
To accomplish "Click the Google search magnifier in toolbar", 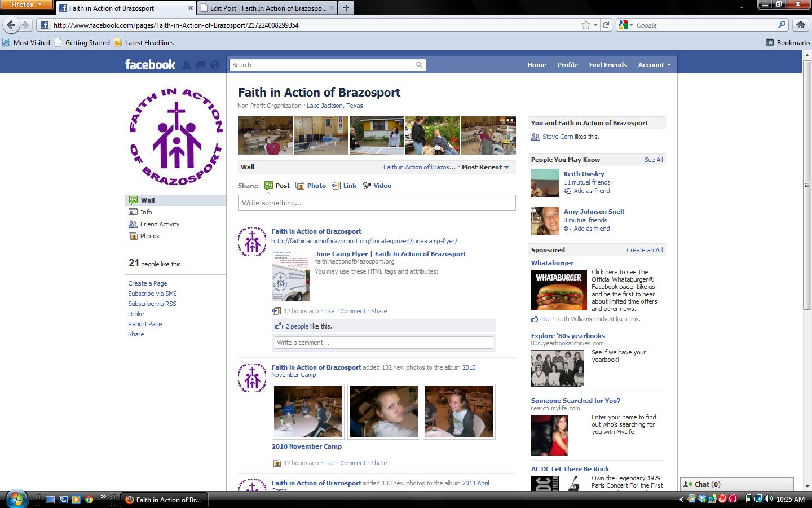I will tap(782, 25).
